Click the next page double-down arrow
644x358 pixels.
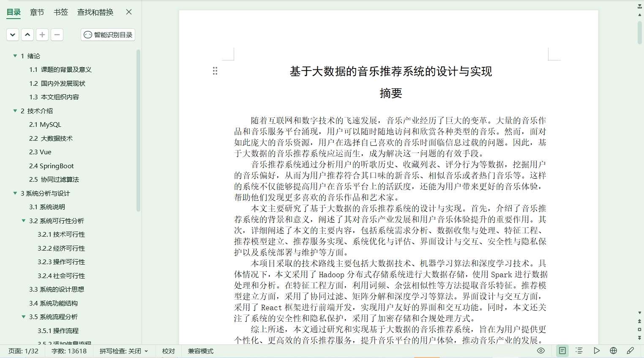point(639,338)
